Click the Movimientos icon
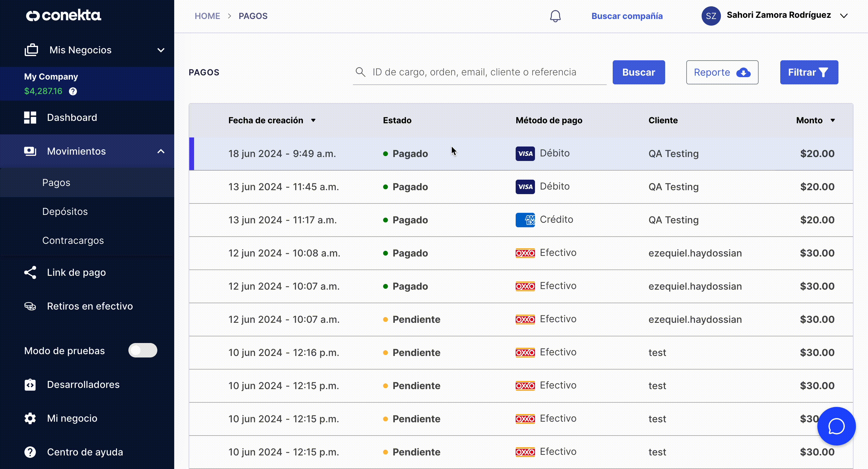Image resolution: width=868 pixels, height=469 pixels. tap(30, 151)
